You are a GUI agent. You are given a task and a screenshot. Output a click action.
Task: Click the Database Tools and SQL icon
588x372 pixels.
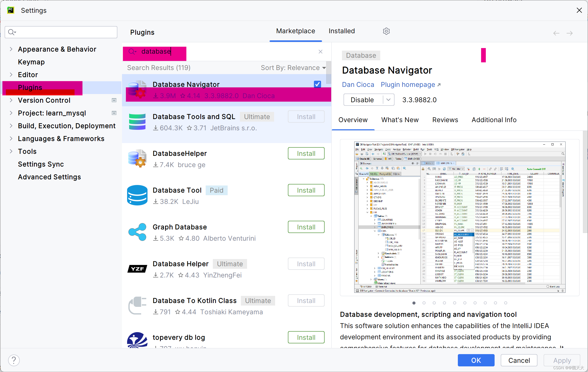(137, 122)
